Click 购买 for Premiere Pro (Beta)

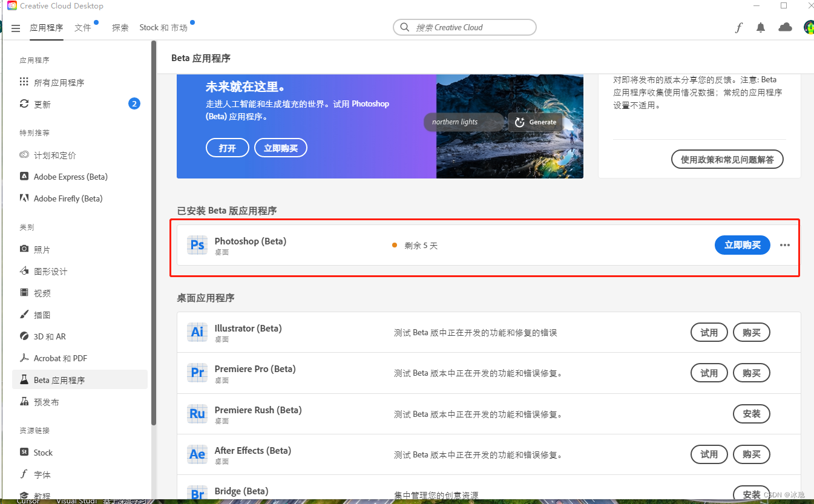click(x=752, y=373)
